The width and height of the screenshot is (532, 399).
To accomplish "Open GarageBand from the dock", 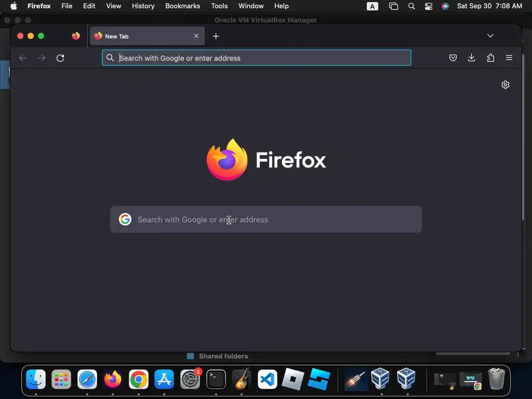I will tap(242, 379).
